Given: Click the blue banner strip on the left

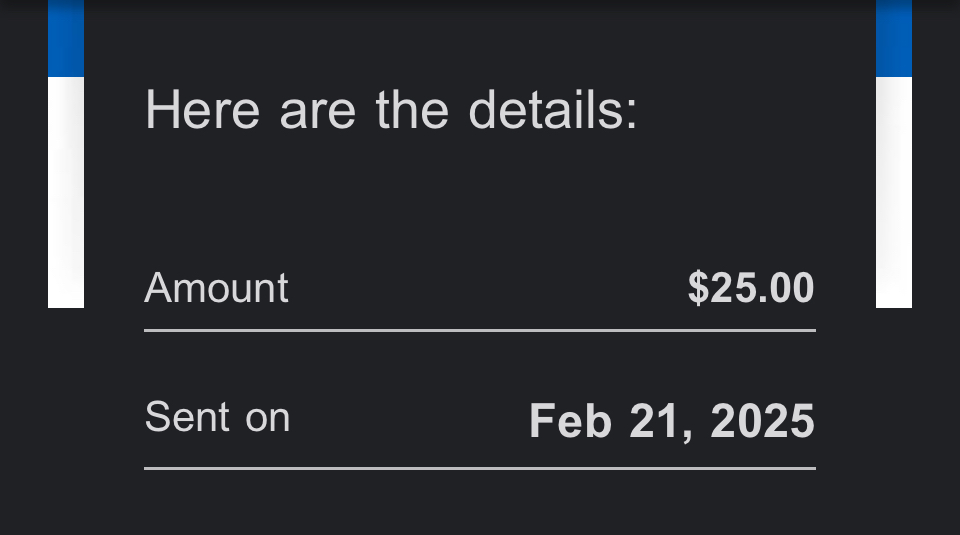Looking at the screenshot, I should coord(66,38).
